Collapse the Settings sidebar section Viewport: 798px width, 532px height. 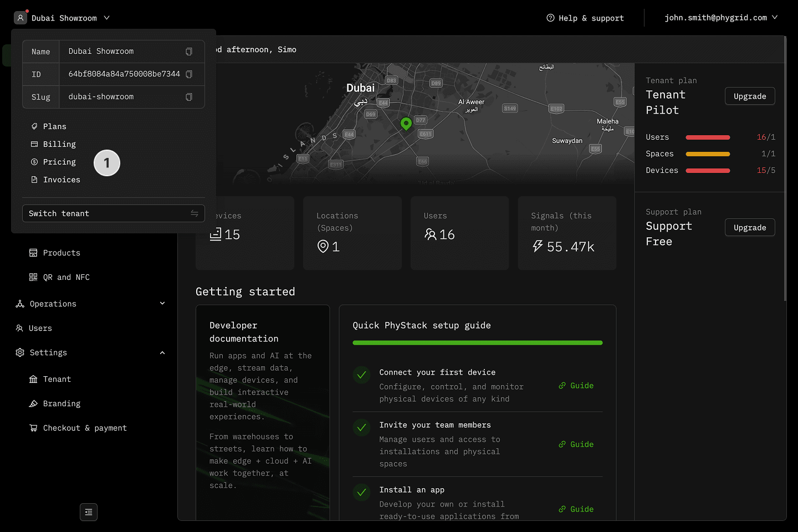(x=162, y=353)
